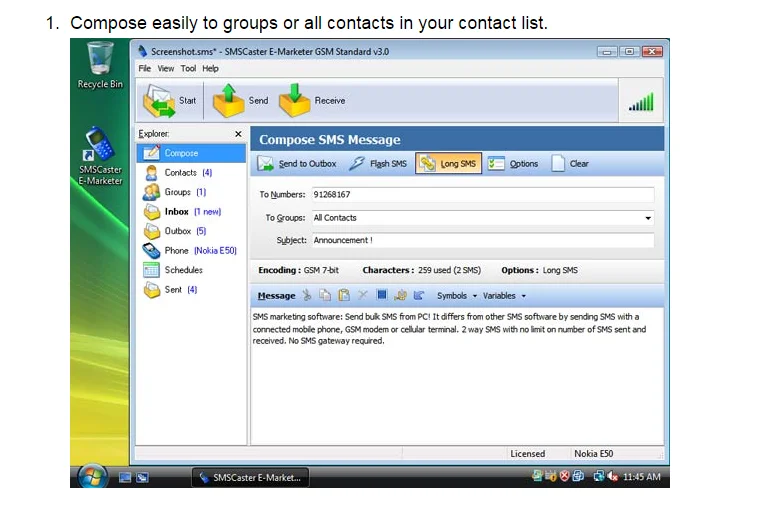Click the Receive toolbar icon

(x=296, y=101)
